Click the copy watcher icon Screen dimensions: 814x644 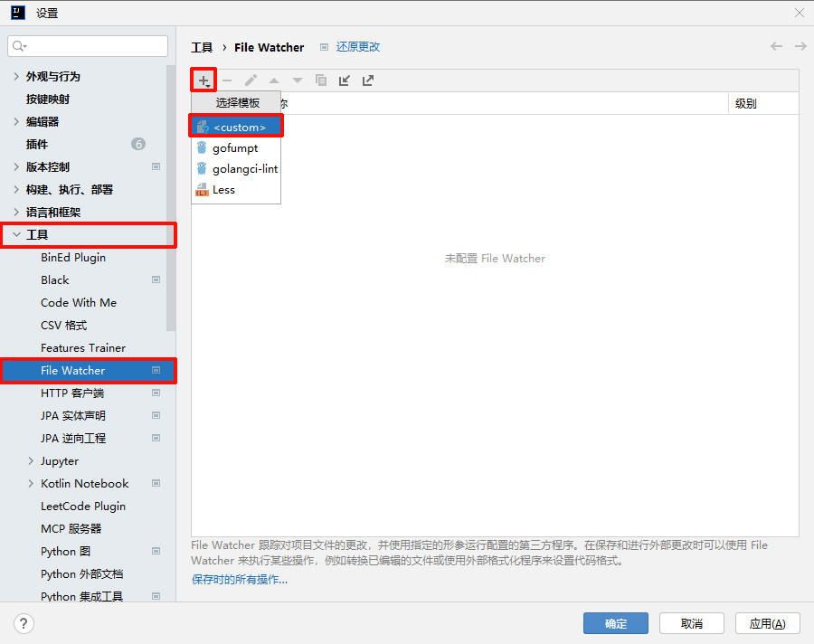coord(321,80)
